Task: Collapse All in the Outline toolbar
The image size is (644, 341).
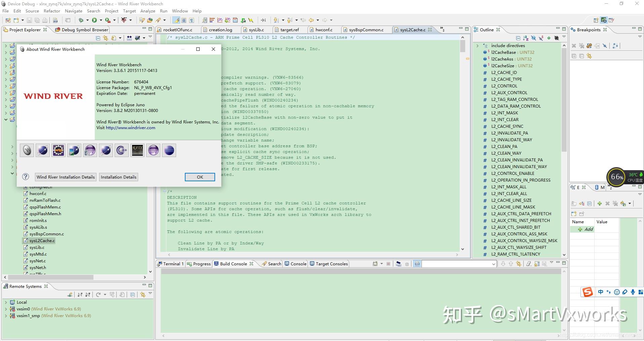Action: 518,38
